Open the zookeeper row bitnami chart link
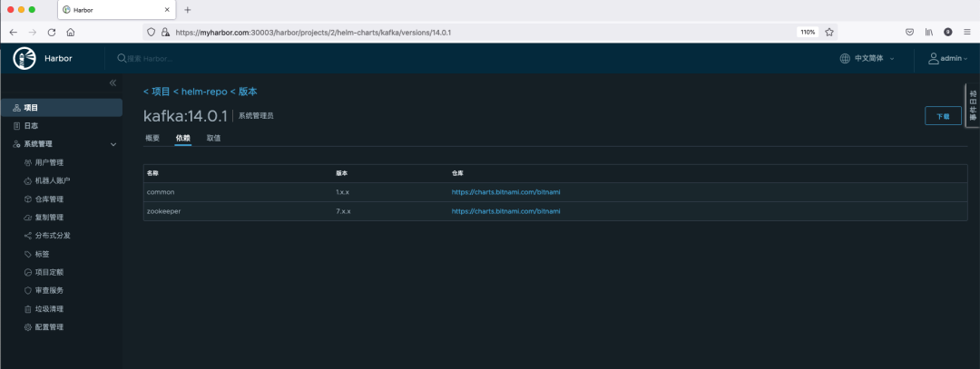This screenshot has width=980, height=369. 506,211
